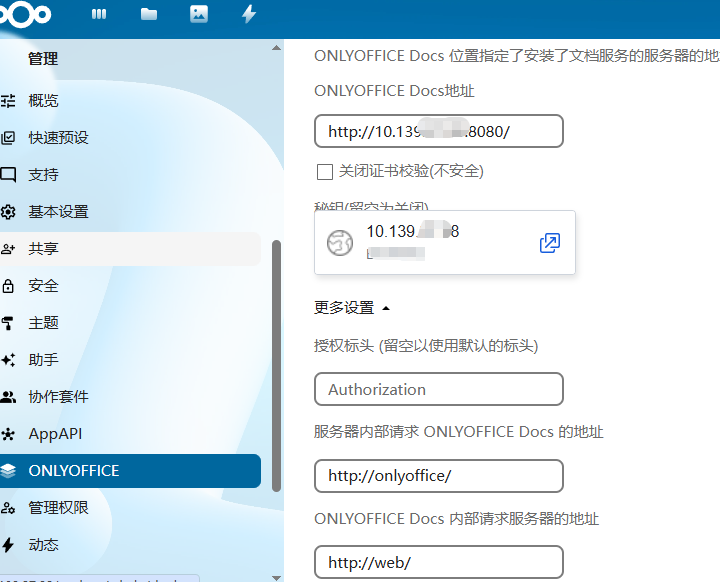Go to the 共享 settings section

[44, 249]
